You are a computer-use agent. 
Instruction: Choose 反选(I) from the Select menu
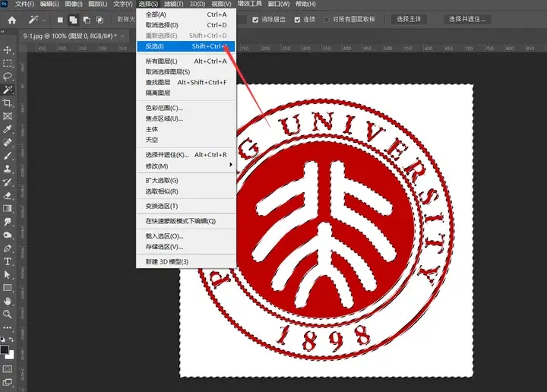(186, 46)
